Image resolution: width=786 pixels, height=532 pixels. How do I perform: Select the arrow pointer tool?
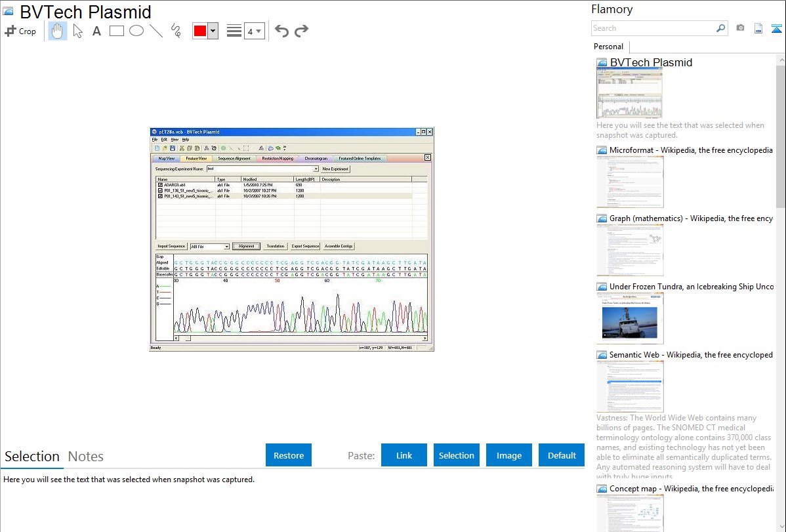point(77,31)
